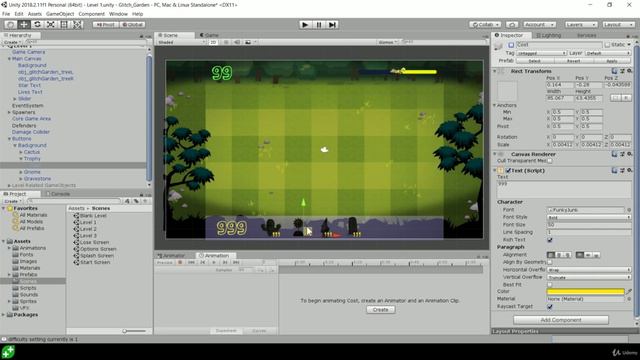Open the Tag dropdown
This screenshot has height=360, width=640.
click(x=541, y=53)
